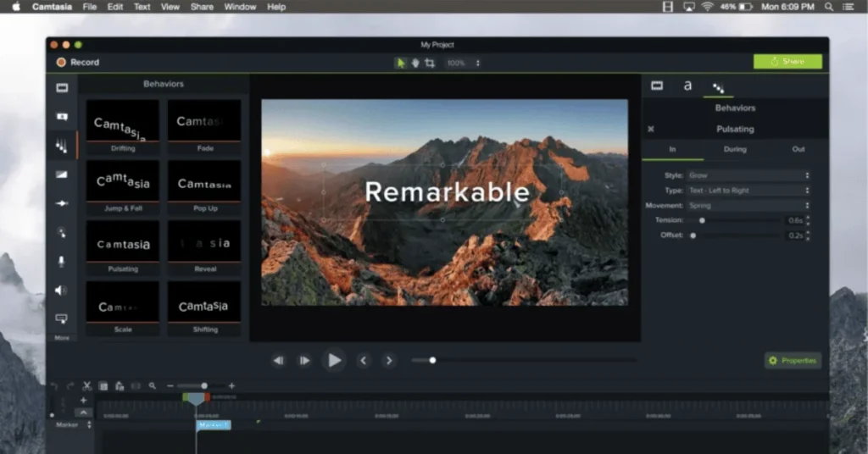Open the Cursor Effects sidebar icon
This screenshot has height=454, width=868.
click(x=61, y=232)
